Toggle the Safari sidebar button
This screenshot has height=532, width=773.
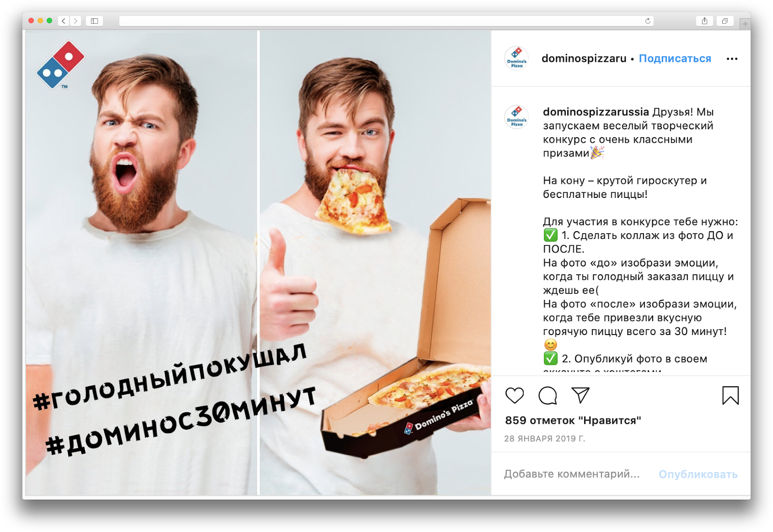pyautogui.click(x=95, y=21)
